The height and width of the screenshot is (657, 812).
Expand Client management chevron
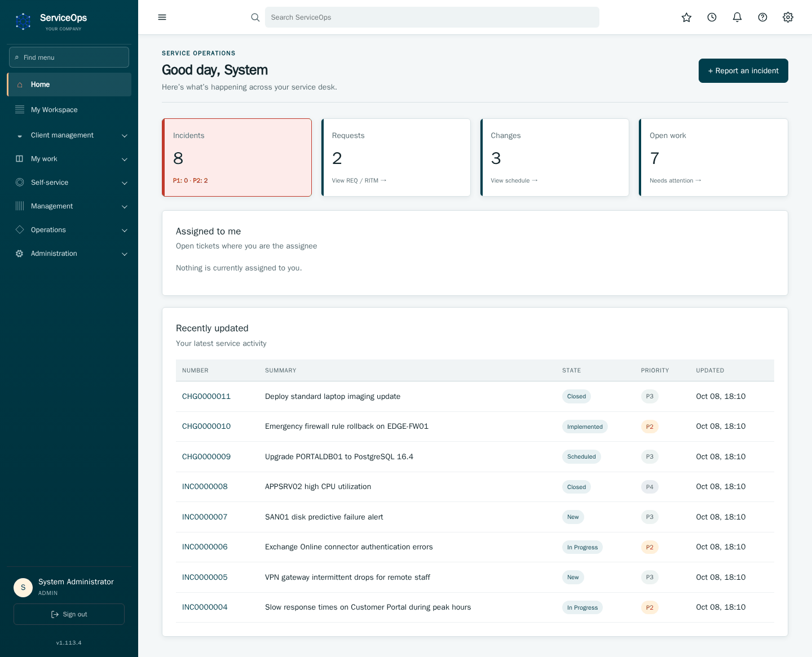tap(125, 136)
